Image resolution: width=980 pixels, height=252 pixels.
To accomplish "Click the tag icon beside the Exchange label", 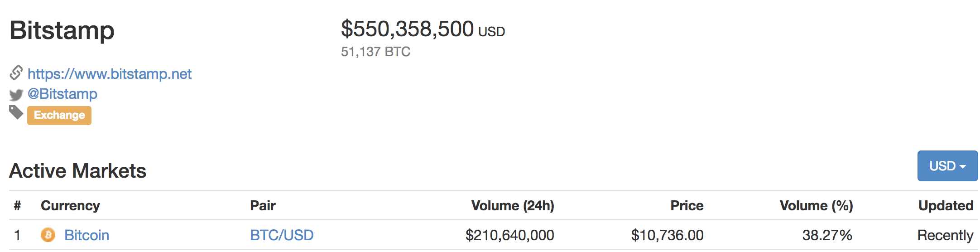I will (x=16, y=112).
